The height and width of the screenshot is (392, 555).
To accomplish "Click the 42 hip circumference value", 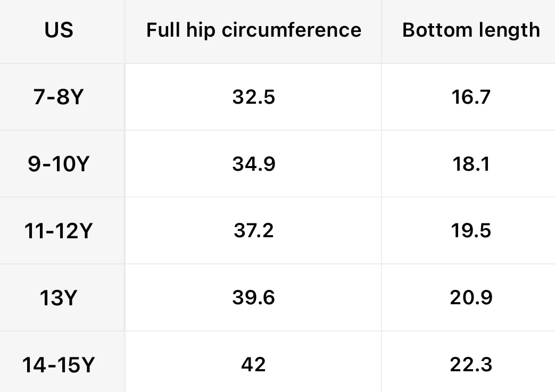I will tap(254, 365).
